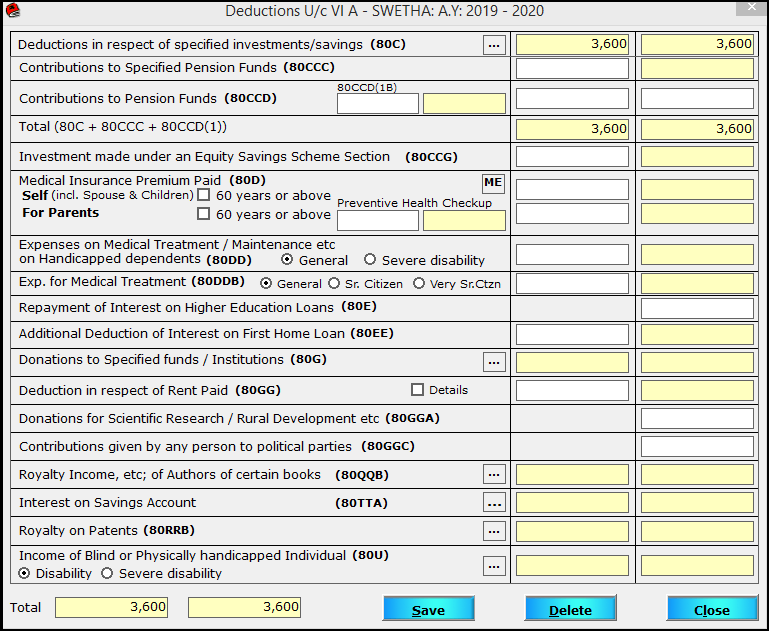The width and height of the screenshot is (769, 631).
Task: Open 80C investment details ellipsis button
Action: 494,45
